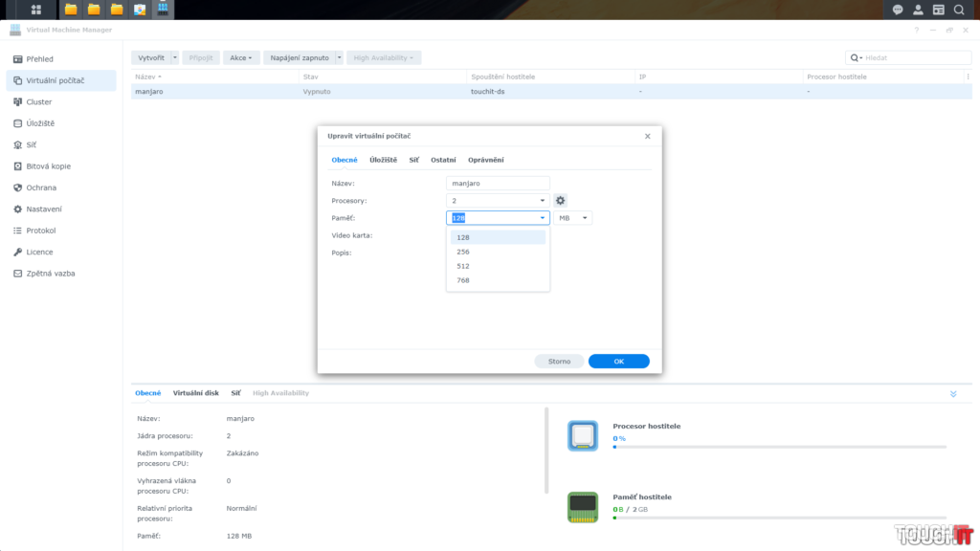Open the notifications chat bubble icon
Screen dimensions: 980x551
tap(898, 10)
